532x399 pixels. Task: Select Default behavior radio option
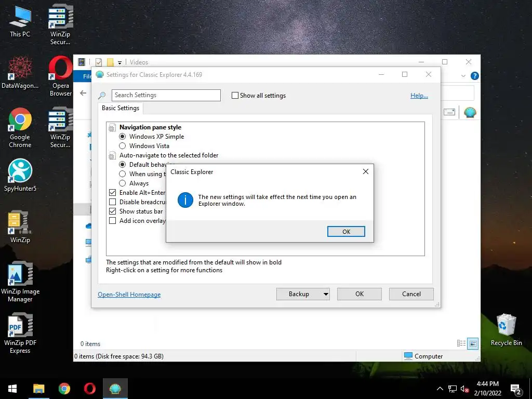coord(123,165)
